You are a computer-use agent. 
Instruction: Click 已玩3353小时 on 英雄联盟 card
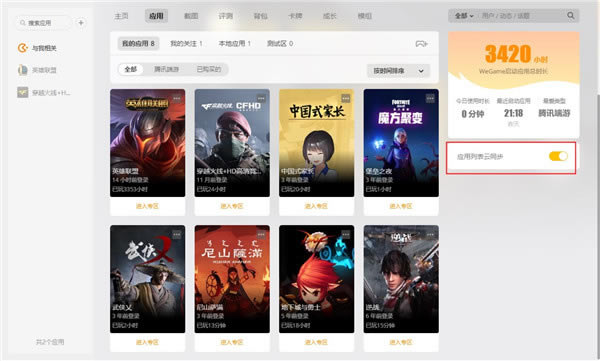pos(130,189)
